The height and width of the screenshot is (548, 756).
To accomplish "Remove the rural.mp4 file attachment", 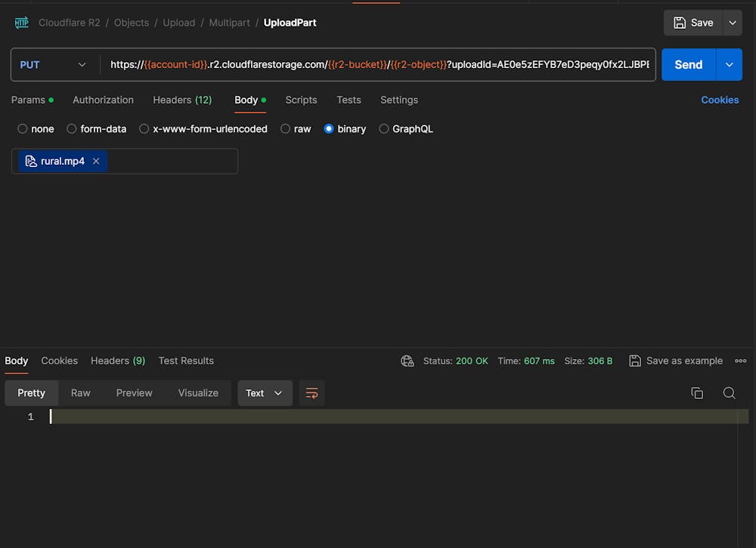I will [95, 161].
